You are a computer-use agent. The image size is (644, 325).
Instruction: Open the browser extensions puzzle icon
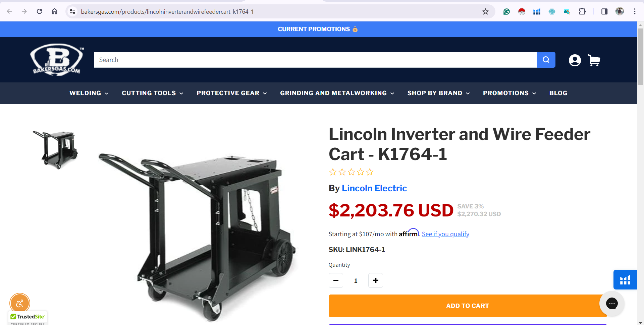[x=582, y=12]
